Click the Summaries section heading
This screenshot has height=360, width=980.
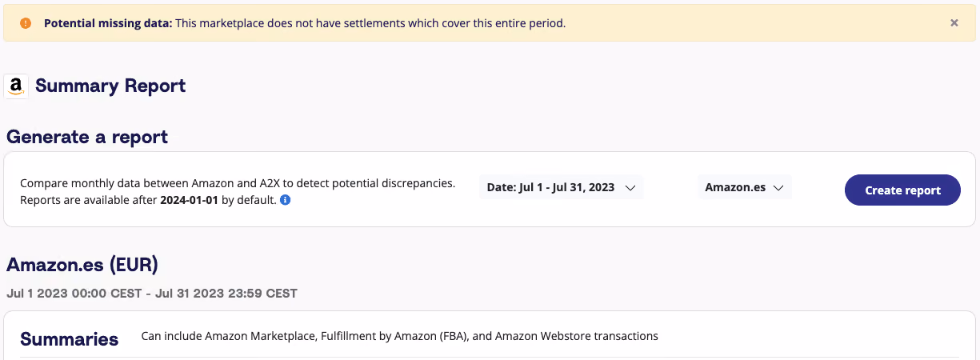pyautogui.click(x=70, y=339)
